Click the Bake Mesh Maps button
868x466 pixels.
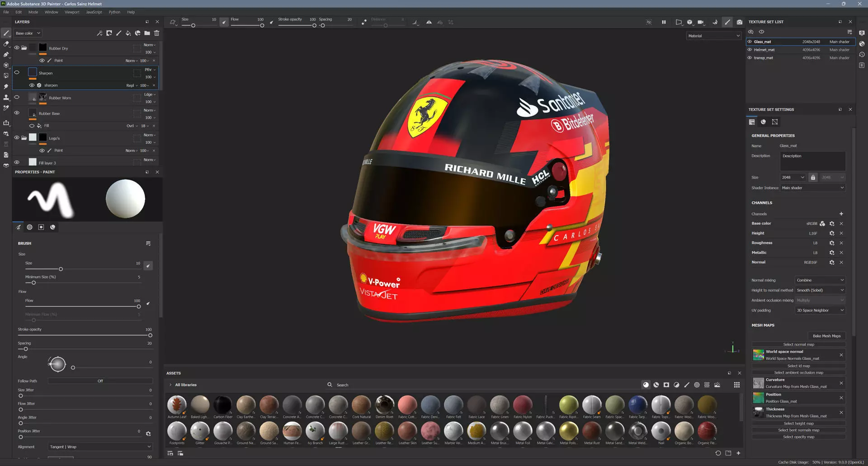[x=826, y=336]
